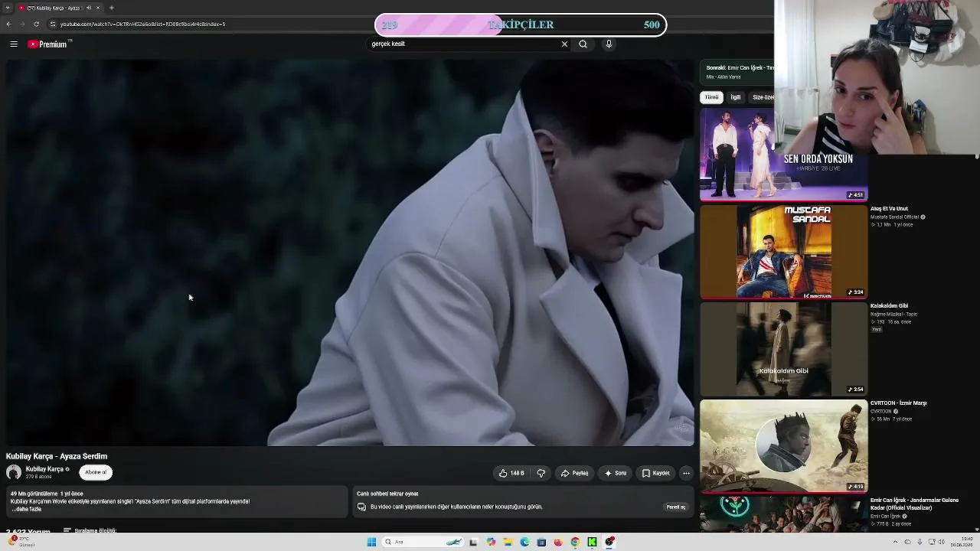Screen dimensions: 980x551
Task: Open the Mustafa Sandal Official channel link
Action: pyautogui.click(x=894, y=217)
